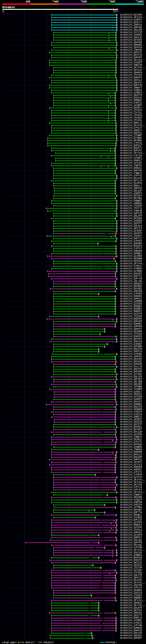Click the BP040643 query name label
This screenshot has height=644, width=146.
(x=8, y=7)
